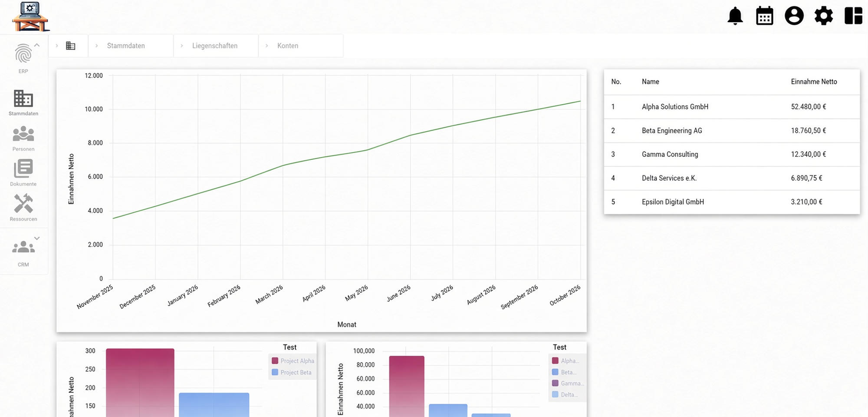Sort by Einnahme Netto column header
868x417 pixels.
click(814, 82)
